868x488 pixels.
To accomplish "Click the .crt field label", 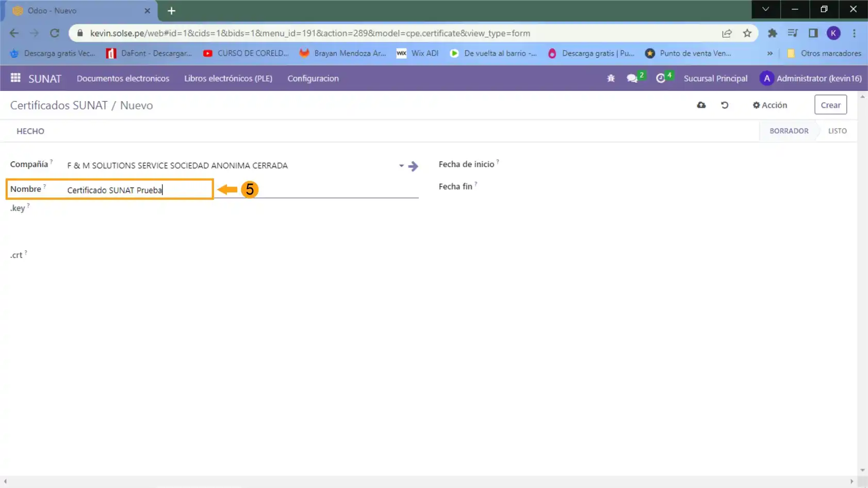I will click(16, 255).
